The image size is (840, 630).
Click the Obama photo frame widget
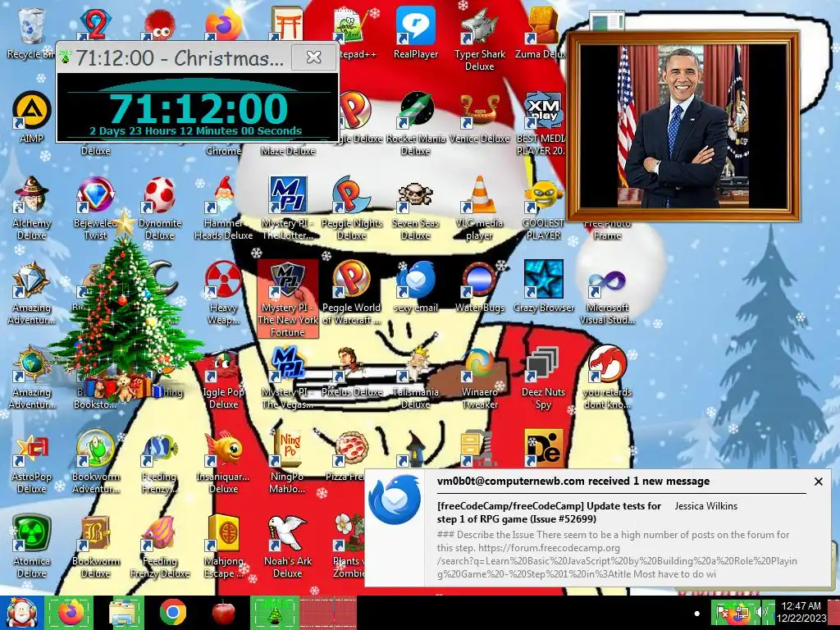683,126
